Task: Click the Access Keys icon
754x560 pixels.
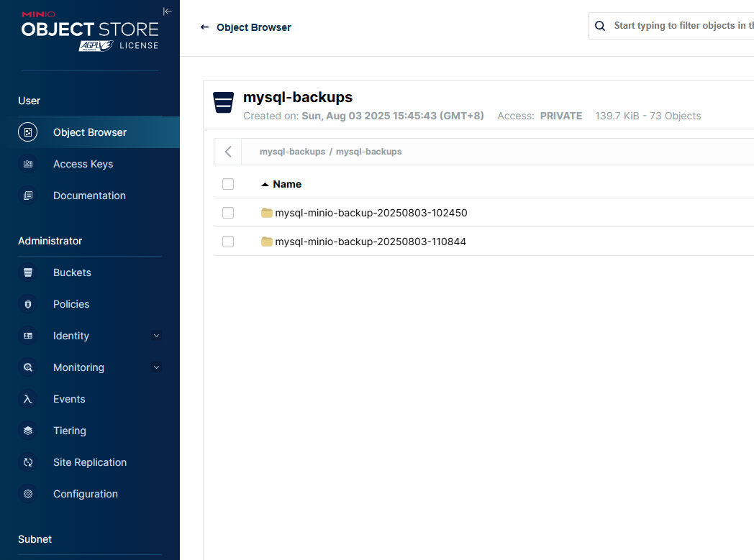Action: point(28,164)
